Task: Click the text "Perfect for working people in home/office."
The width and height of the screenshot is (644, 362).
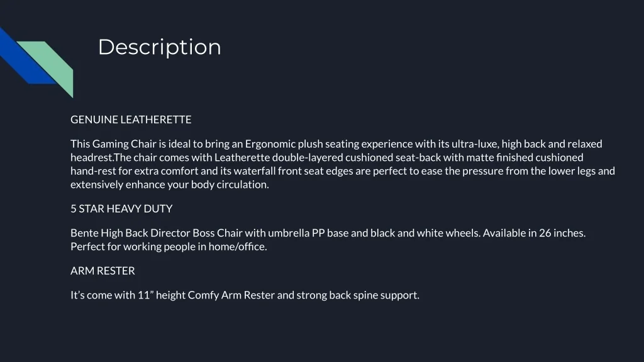Action: pyautogui.click(x=169, y=247)
